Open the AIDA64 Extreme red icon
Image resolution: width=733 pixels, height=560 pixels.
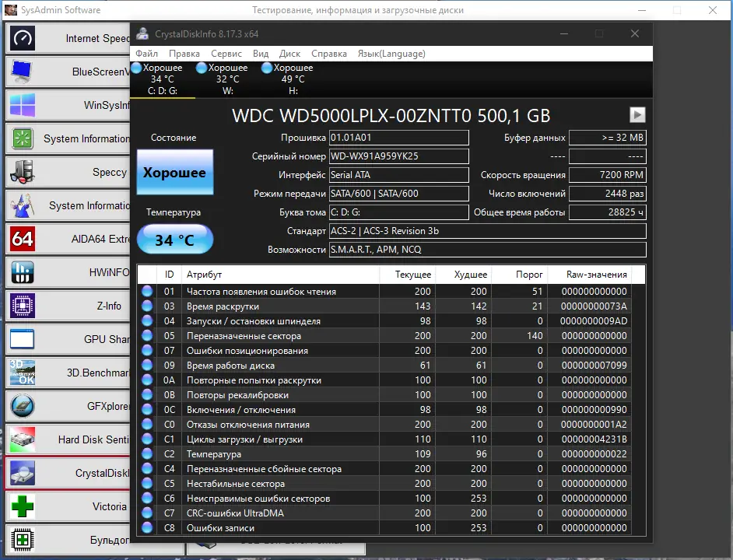pos(22,239)
